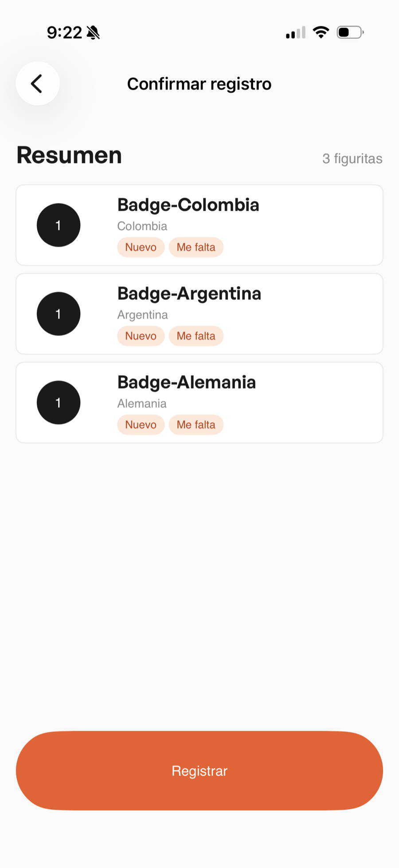Tap the Nuevo tag on Badge-Colombia

point(141,247)
